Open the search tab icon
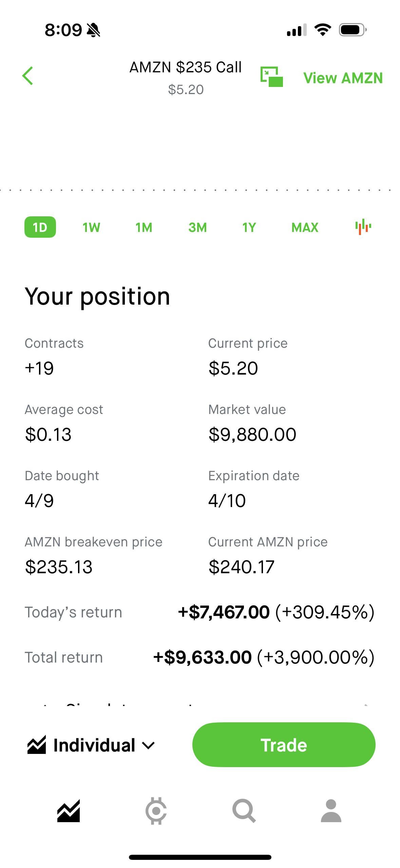Viewport: 400px width, 868px height. (x=244, y=811)
